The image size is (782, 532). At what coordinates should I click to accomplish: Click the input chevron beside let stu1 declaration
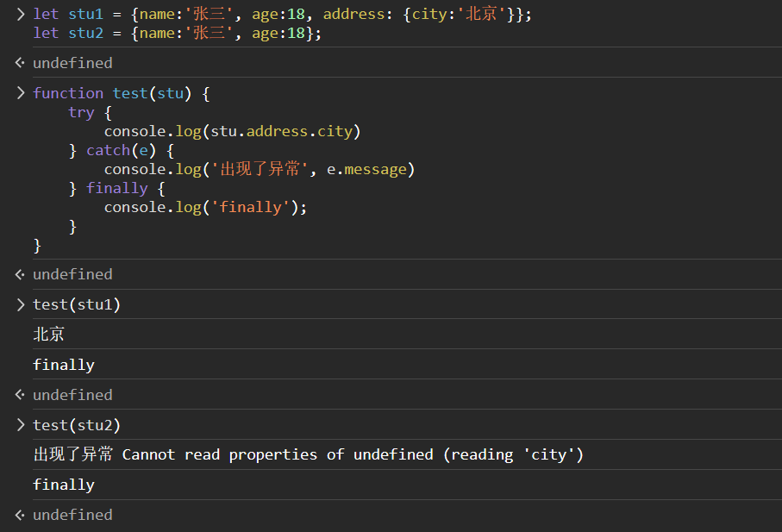(x=21, y=15)
